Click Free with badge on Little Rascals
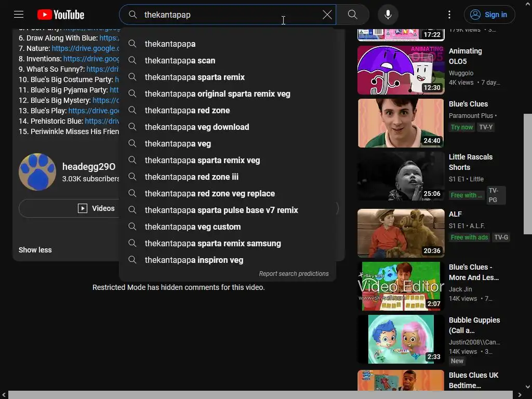532x399 pixels. (x=466, y=195)
